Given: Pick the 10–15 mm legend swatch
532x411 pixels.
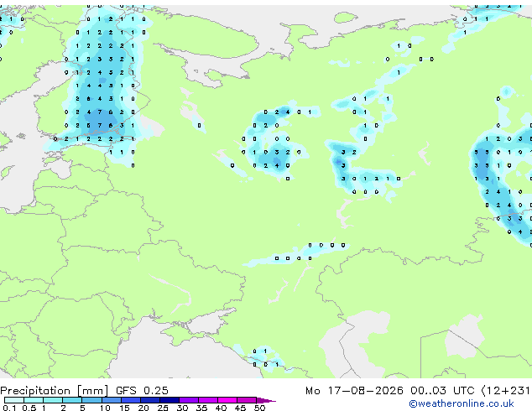Looking at the screenshot, I should [111, 400].
